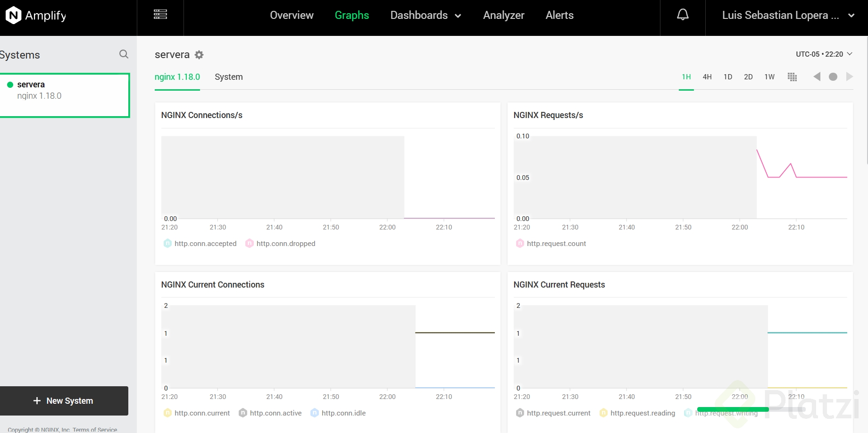
Task: Select the servera system in sidebar
Action: point(65,95)
